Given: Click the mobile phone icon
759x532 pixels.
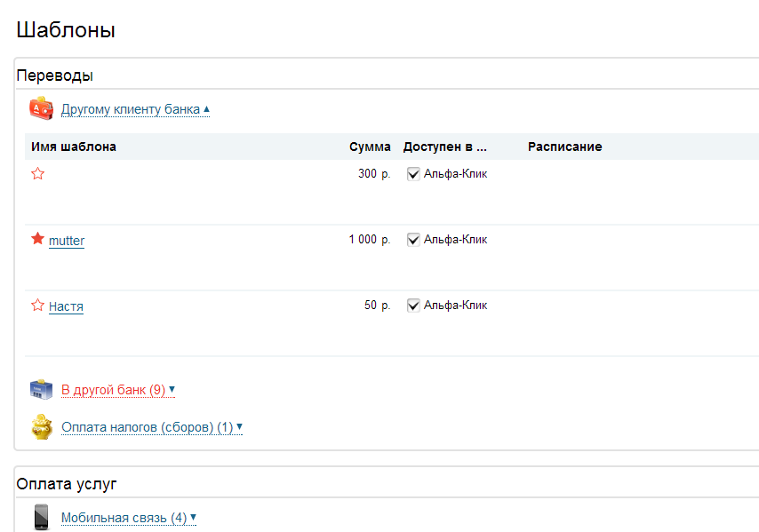Looking at the screenshot, I should tap(42, 517).
